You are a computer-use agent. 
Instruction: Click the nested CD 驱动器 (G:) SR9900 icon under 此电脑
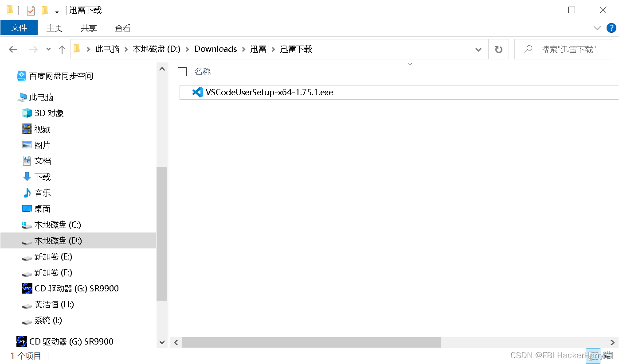pos(27,288)
